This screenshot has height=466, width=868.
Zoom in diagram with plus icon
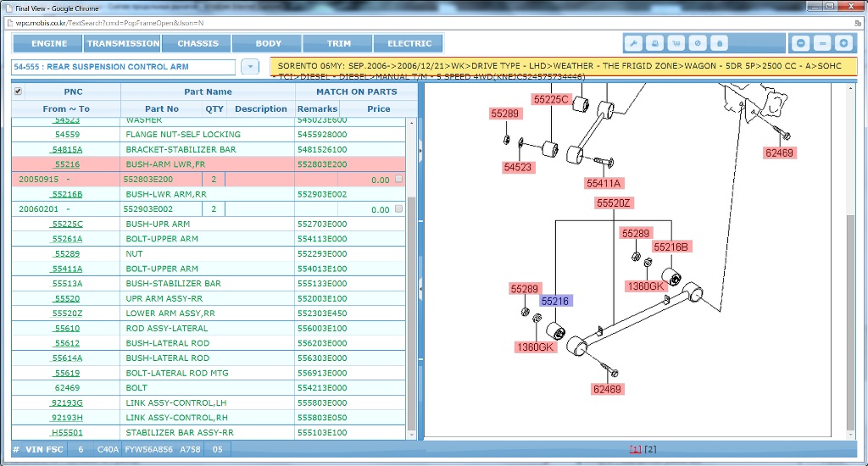(x=843, y=43)
